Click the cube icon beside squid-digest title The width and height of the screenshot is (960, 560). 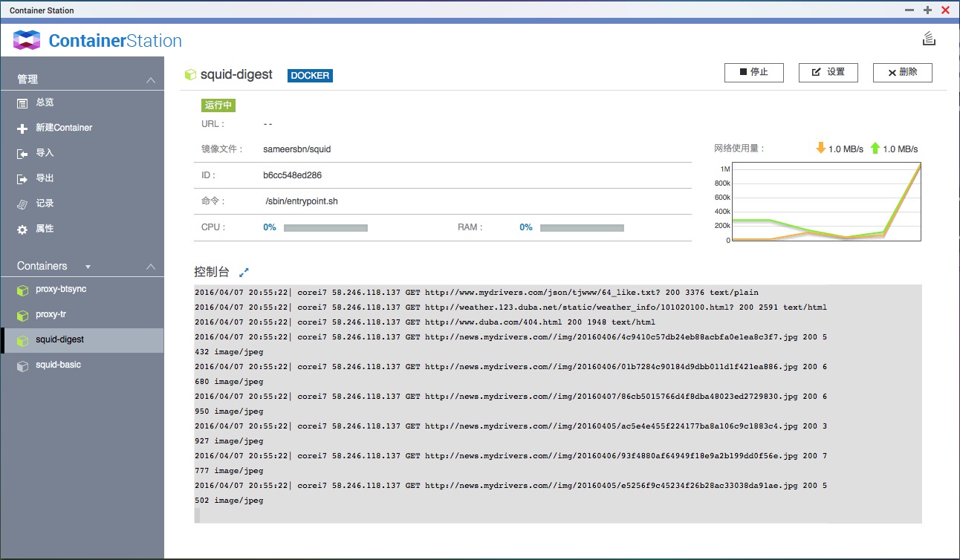[190, 75]
